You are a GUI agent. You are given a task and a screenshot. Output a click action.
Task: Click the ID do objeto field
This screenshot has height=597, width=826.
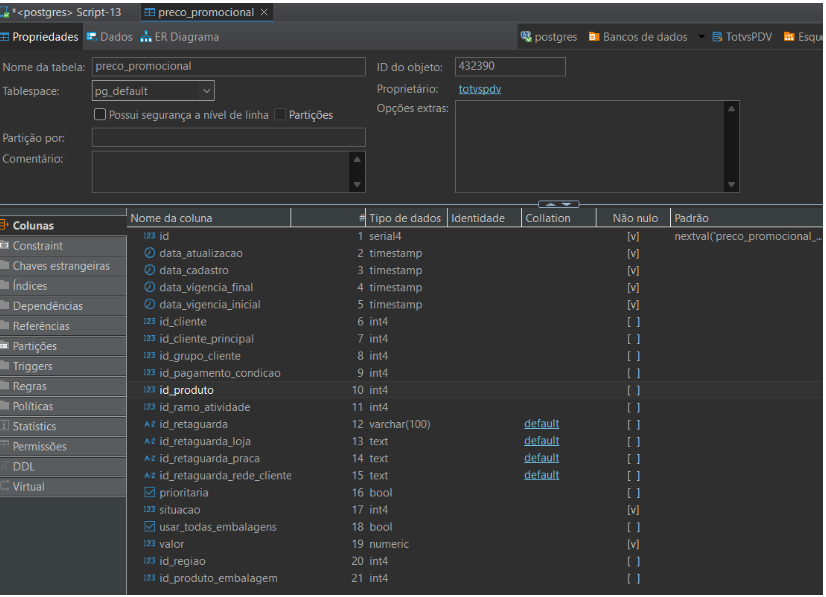pos(510,66)
